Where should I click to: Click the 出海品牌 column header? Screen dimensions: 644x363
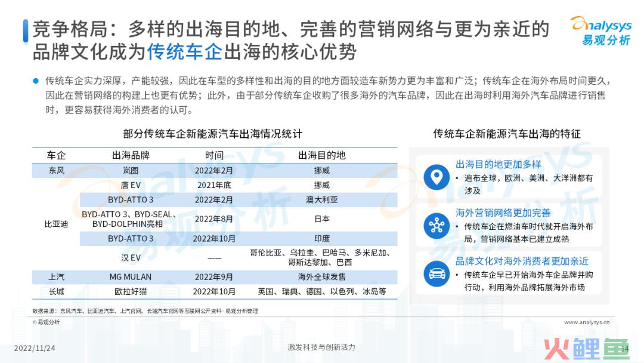point(131,155)
